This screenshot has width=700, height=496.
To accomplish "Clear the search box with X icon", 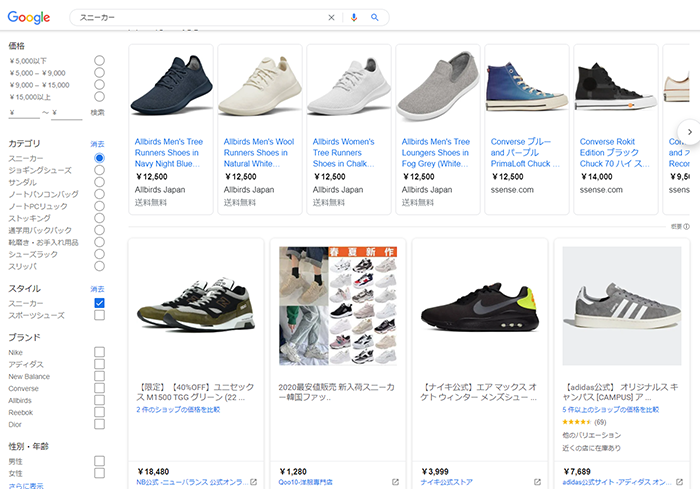I will tap(331, 17).
